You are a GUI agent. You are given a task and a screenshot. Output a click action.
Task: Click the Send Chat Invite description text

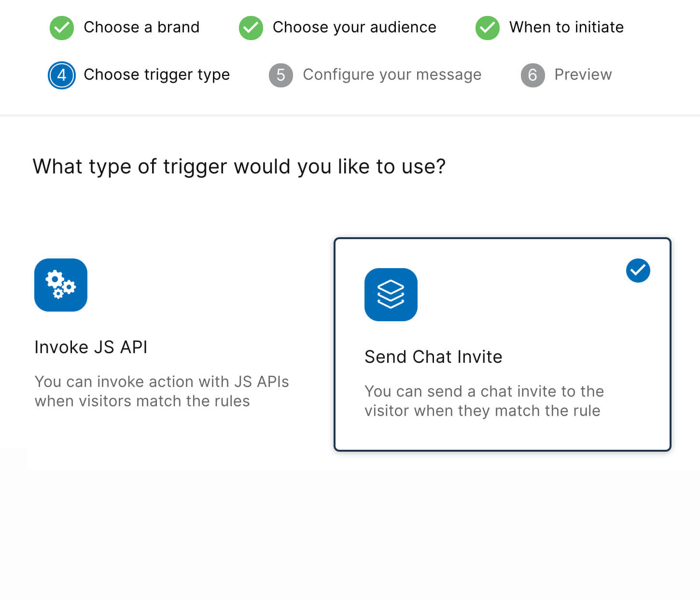[484, 401]
